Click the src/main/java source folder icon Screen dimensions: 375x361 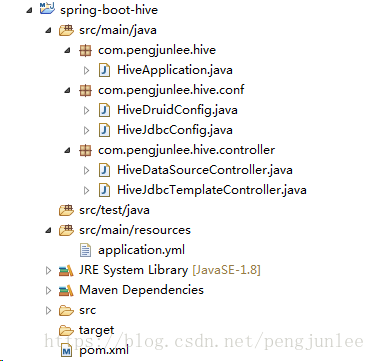pos(66,30)
